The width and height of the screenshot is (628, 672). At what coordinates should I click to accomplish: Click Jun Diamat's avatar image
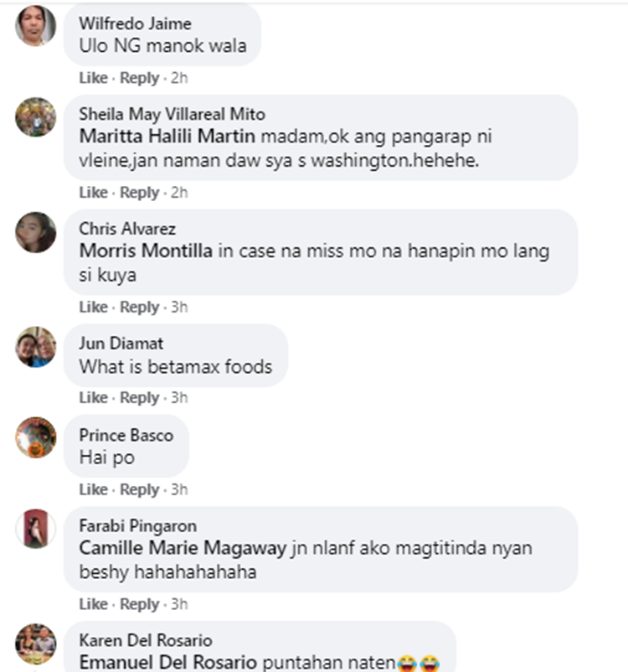coord(35,347)
